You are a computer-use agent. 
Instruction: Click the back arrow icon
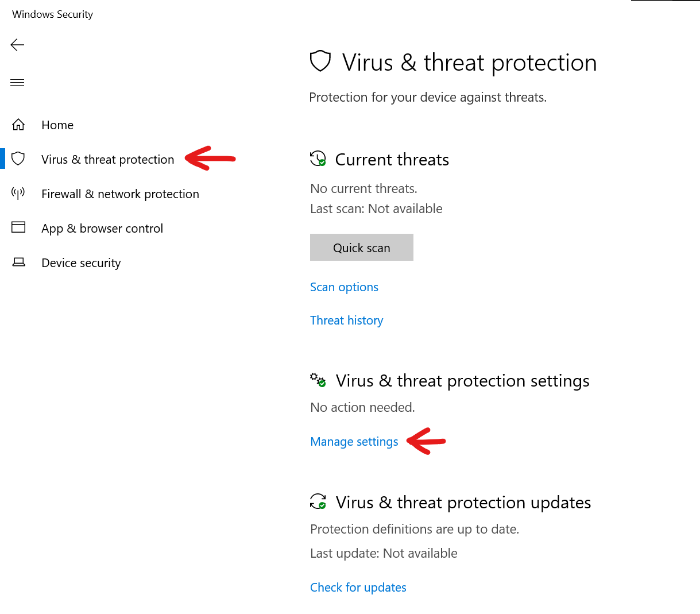(x=17, y=45)
